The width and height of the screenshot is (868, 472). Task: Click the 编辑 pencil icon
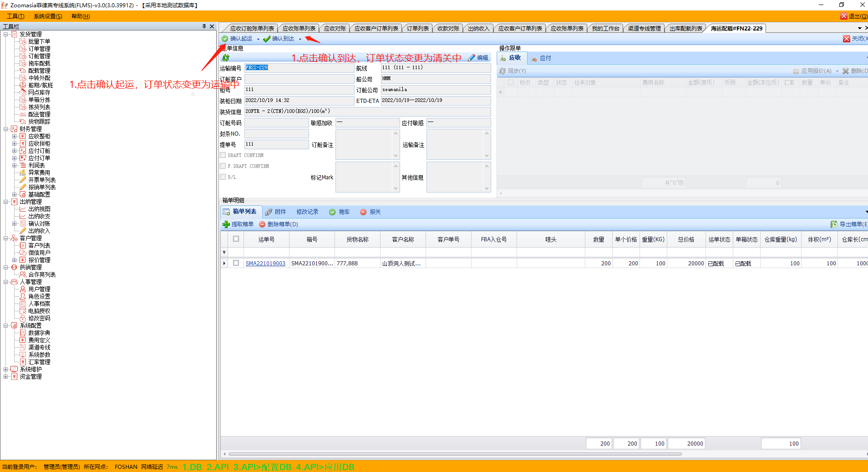(472, 58)
